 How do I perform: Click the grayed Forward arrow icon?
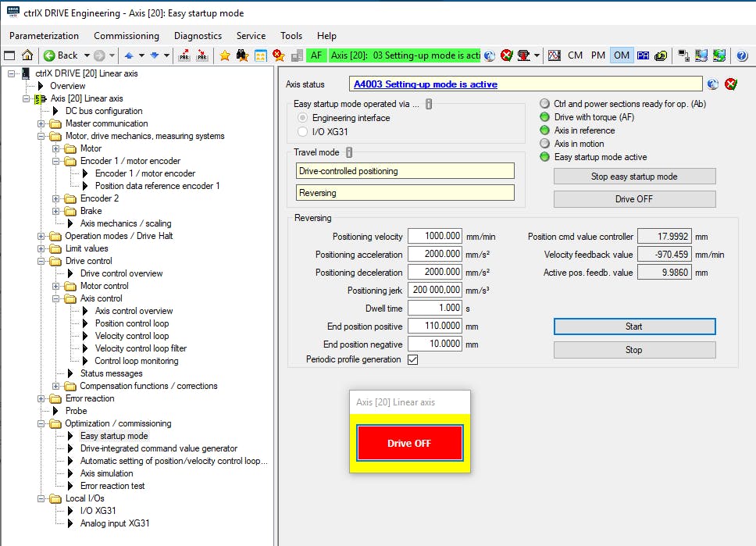tap(99, 55)
